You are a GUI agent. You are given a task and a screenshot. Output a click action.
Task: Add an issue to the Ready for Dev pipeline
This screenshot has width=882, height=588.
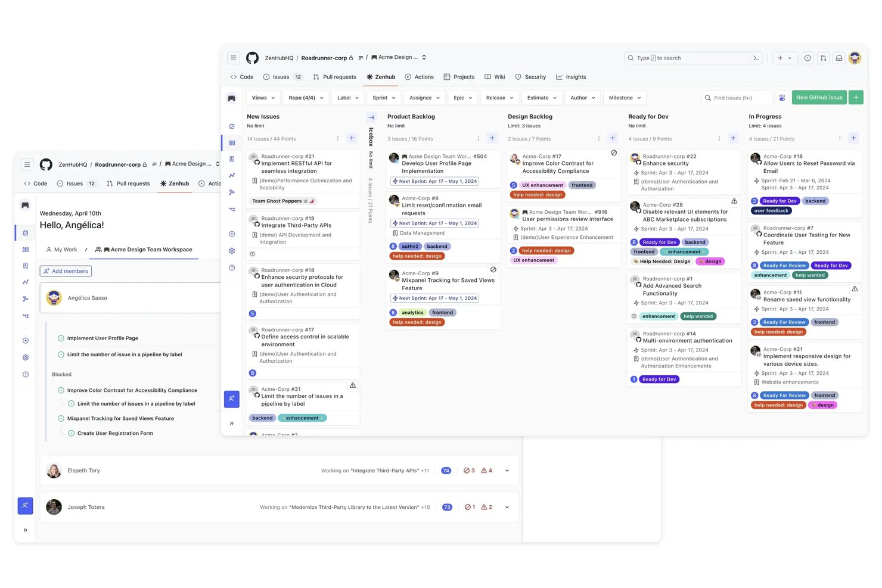(x=733, y=138)
